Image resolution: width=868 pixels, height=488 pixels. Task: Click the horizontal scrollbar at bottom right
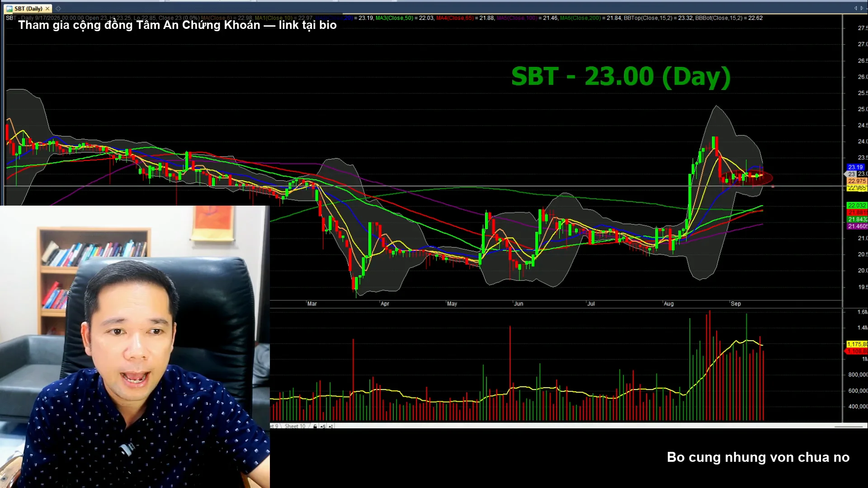(x=849, y=426)
